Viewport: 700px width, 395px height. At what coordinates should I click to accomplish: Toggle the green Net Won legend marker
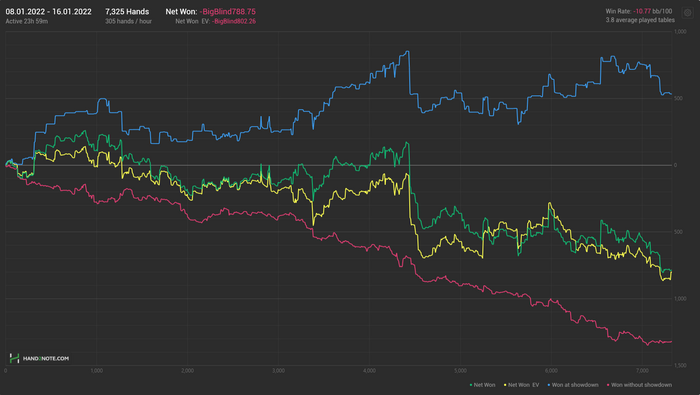click(x=471, y=385)
